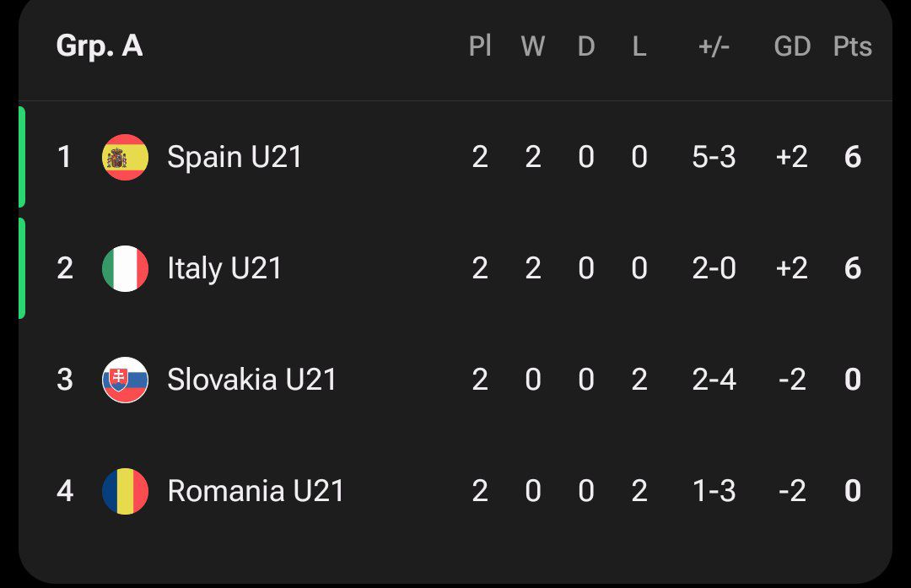The width and height of the screenshot is (911, 588).
Task: Click Spain's 5-3 goals score
Action: point(714,157)
